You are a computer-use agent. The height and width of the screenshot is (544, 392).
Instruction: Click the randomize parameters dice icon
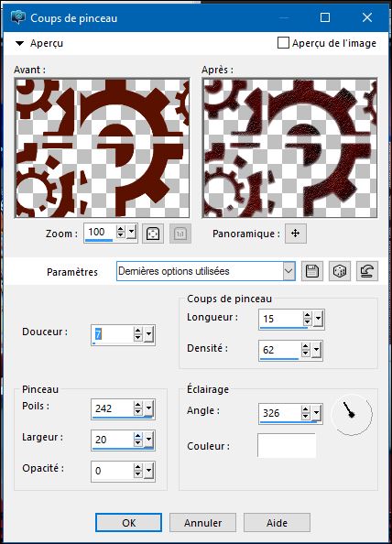[x=339, y=271]
